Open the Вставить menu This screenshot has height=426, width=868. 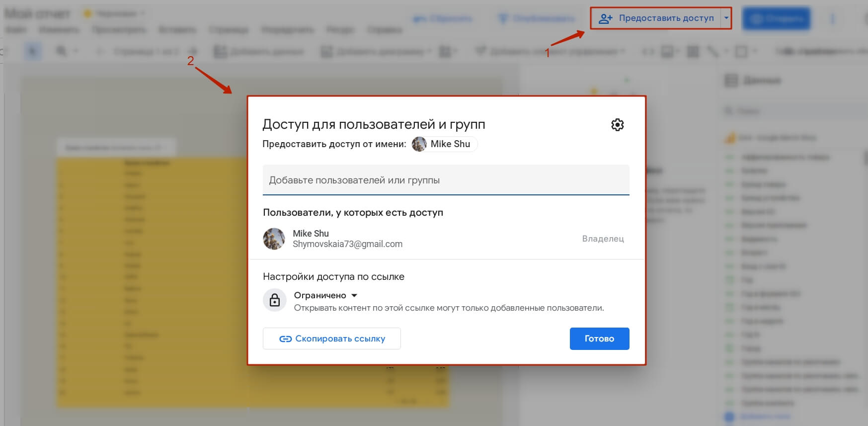coord(177,30)
